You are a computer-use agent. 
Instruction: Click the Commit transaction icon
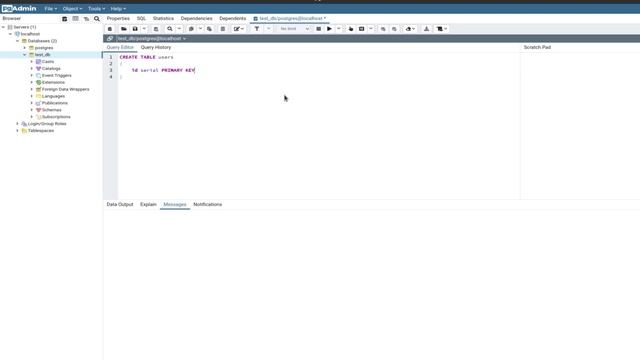pos(383,29)
